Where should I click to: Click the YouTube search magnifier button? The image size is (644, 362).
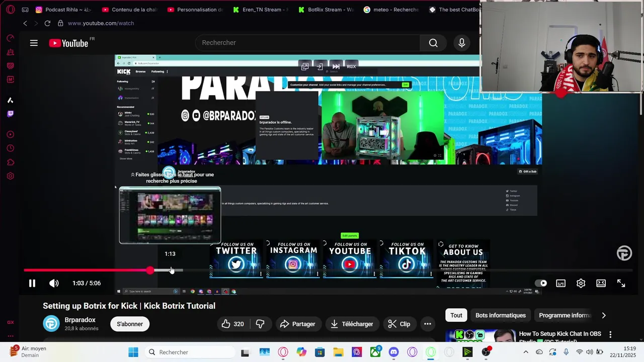(x=433, y=43)
